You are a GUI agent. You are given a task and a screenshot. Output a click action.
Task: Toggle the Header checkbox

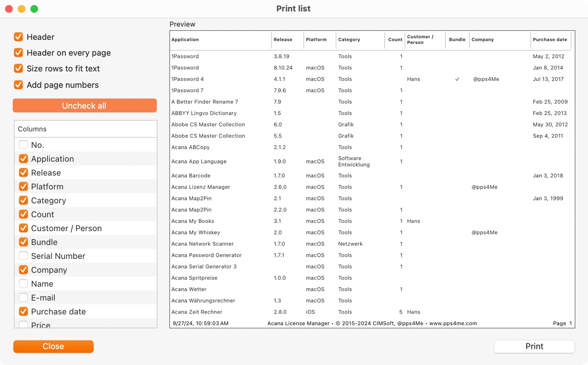[x=19, y=37]
